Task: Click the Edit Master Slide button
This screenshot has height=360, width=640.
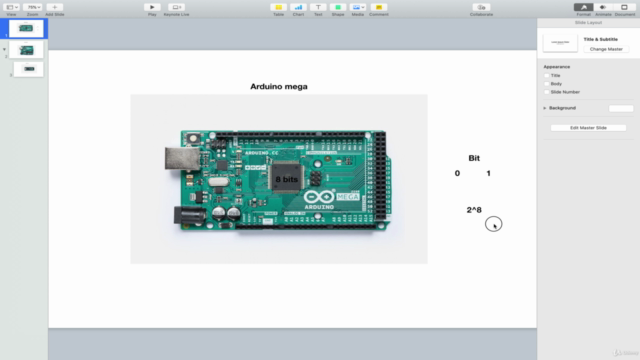Action: [588, 128]
